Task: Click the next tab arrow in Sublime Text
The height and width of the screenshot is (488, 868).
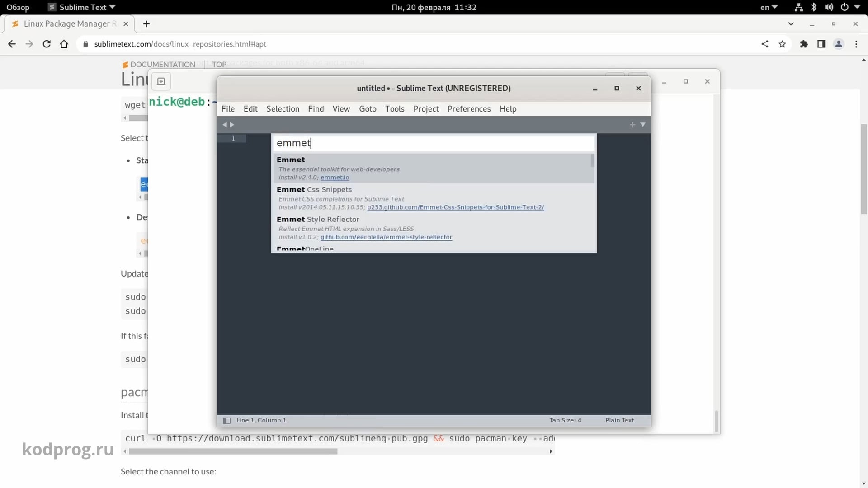Action: (232, 125)
